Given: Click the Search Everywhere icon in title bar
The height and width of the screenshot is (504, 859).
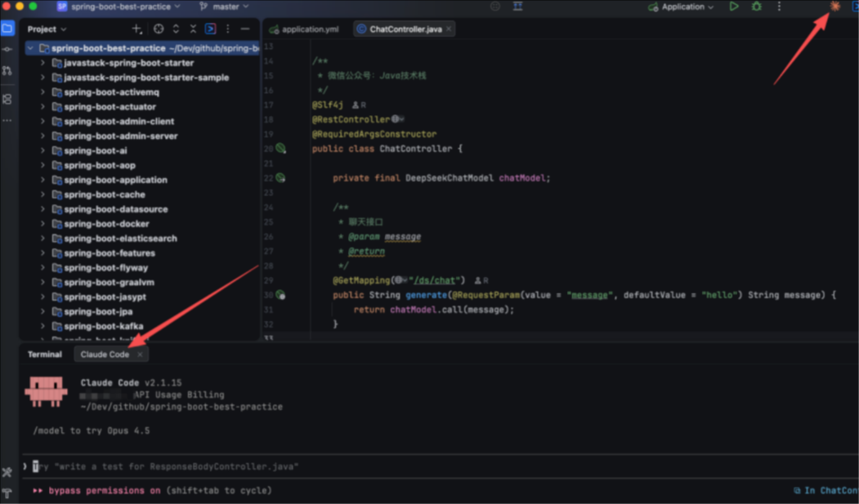Looking at the screenshot, I should [x=495, y=7].
